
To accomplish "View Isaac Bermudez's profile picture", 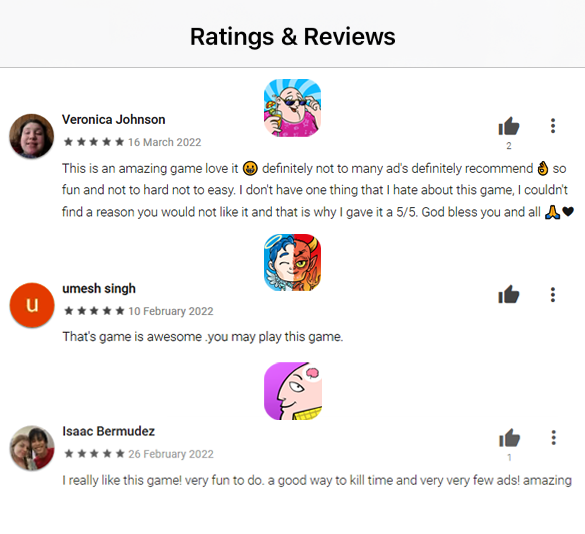I will coord(32,448).
